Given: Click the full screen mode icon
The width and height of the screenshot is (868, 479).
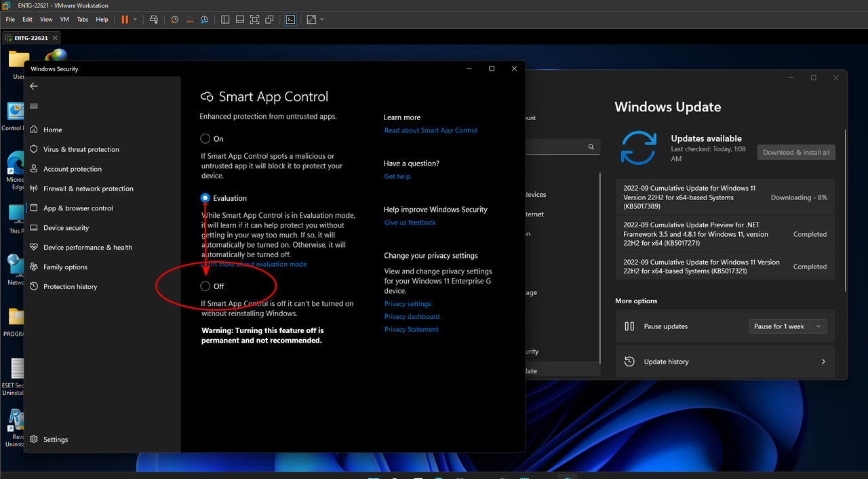Looking at the screenshot, I should 255,20.
